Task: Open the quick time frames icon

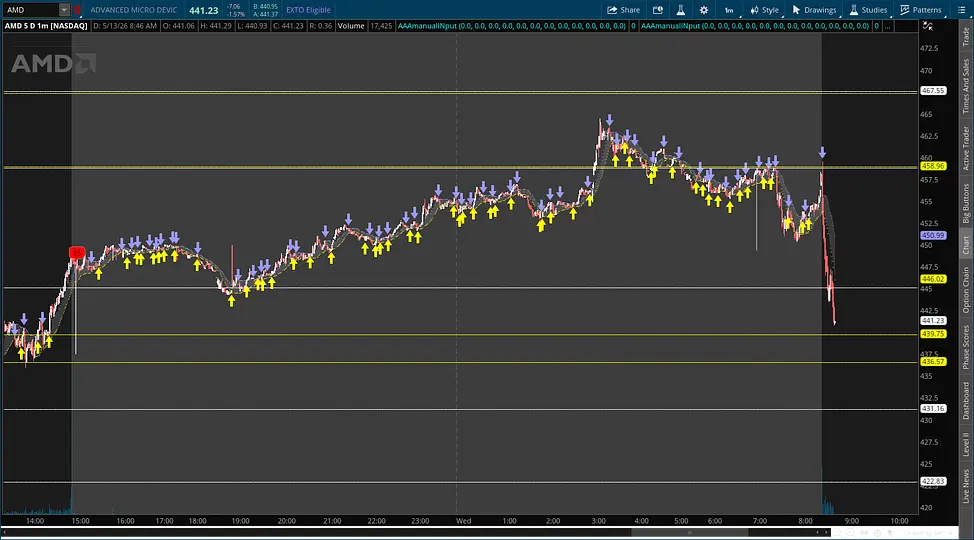Action: click(x=658, y=10)
